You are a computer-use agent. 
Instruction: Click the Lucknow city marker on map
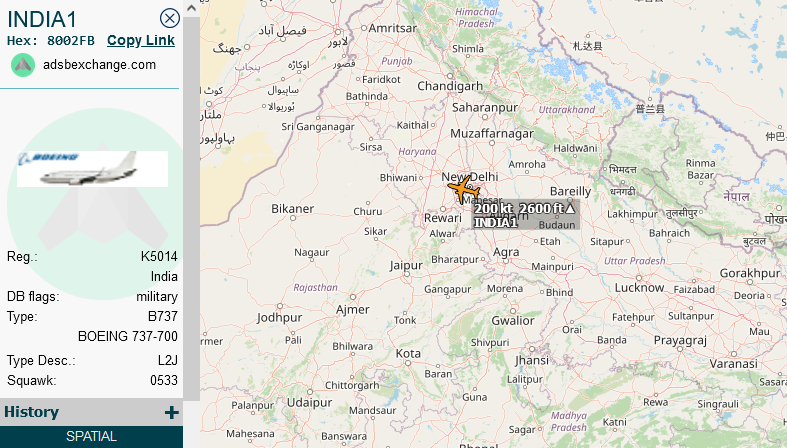coord(639,277)
